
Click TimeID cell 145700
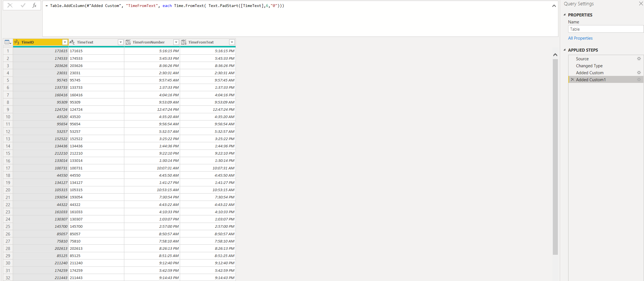click(41, 227)
